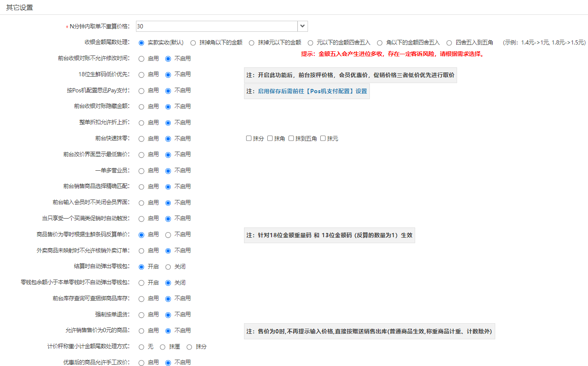Enable 允许销售售价为0元的商品
This screenshot has width=588, height=366.
[x=141, y=331]
